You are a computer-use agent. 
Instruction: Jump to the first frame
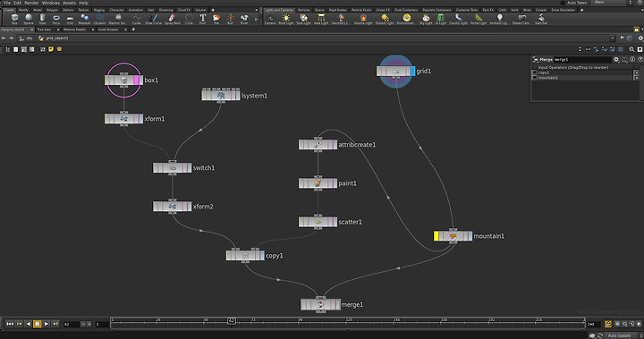(10, 324)
